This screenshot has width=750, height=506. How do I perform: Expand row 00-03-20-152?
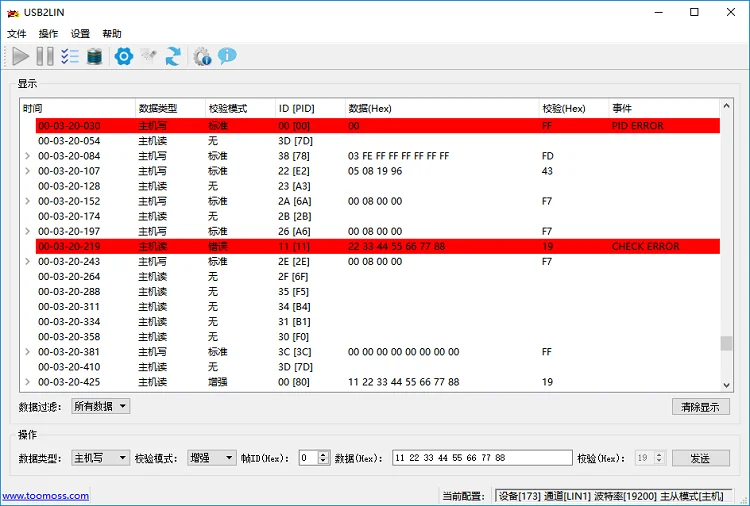(x=27, y=201)
